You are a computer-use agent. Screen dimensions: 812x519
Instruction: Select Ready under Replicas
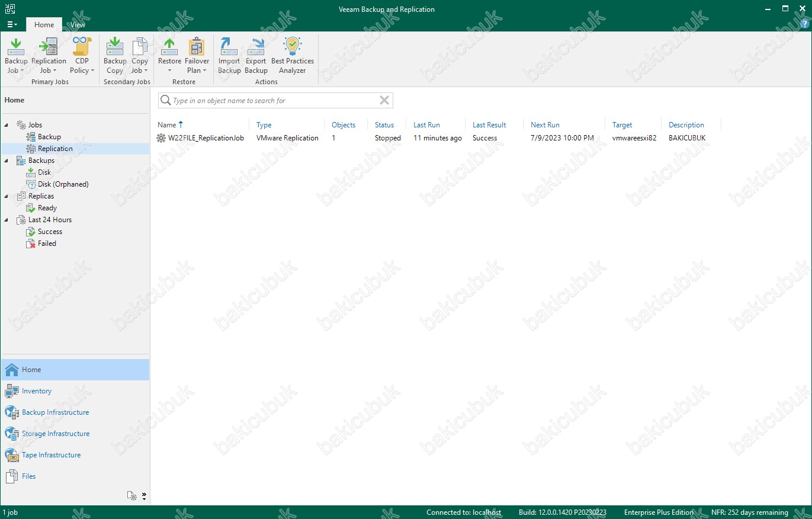(47, 208)
